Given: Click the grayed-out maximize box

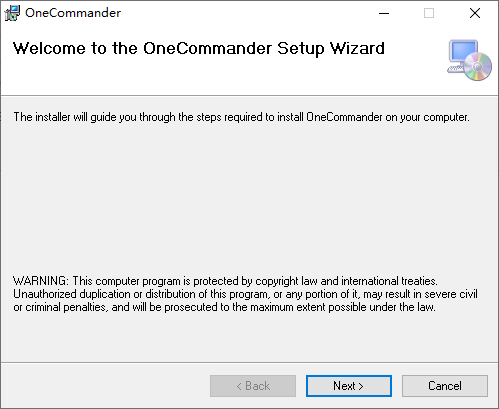Looking at the screenshot, I should pyautogui.click(x=429, y=13).
